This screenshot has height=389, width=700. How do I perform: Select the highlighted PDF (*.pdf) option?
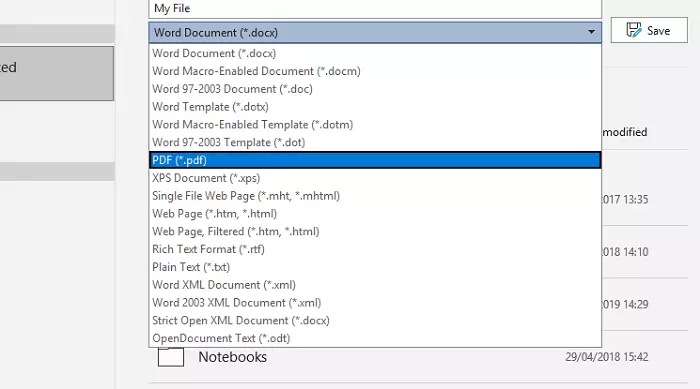[x=375, y=160]
